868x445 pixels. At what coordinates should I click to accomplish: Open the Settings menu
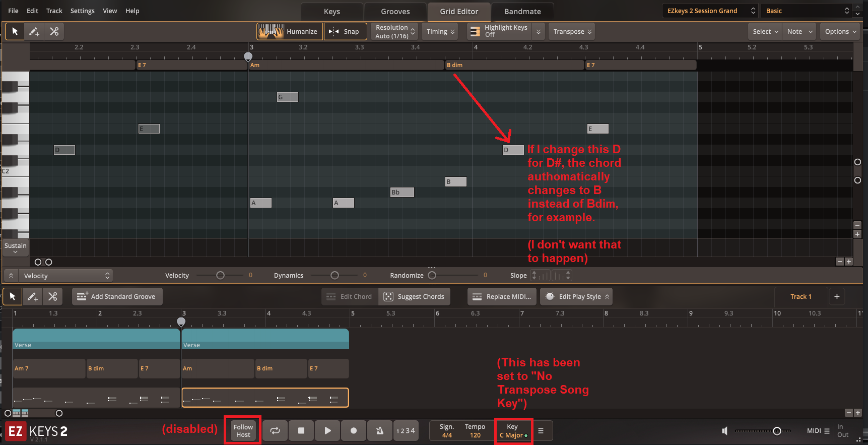coord(82,11)
